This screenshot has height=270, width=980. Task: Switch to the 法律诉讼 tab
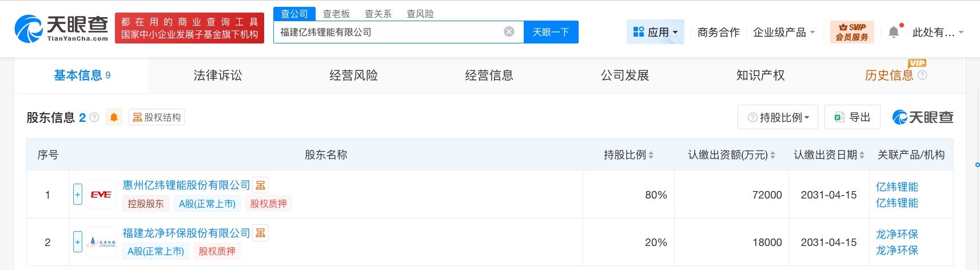[x=217, y=76]
